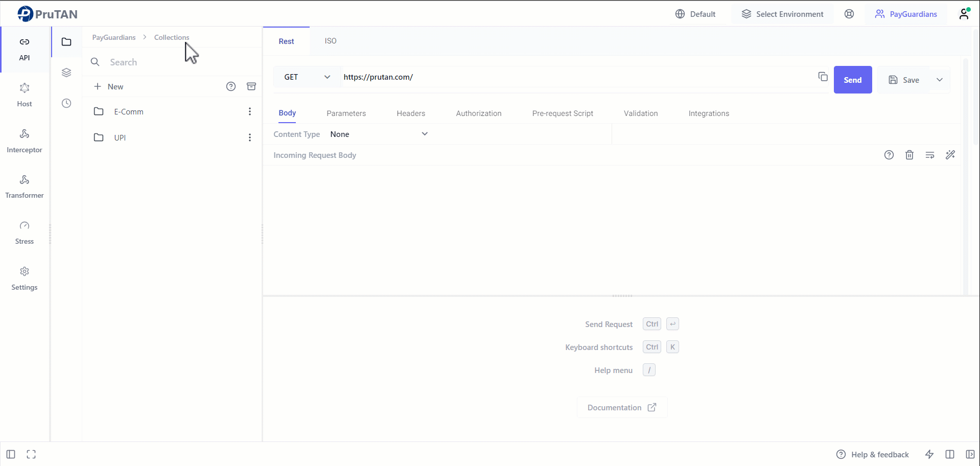Click the collections Search field
Viewport: 980px width, 466px height.
click(173, 62)
